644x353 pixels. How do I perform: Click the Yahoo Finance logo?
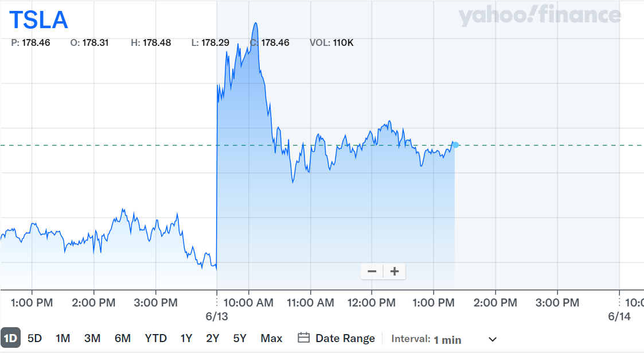539,16
